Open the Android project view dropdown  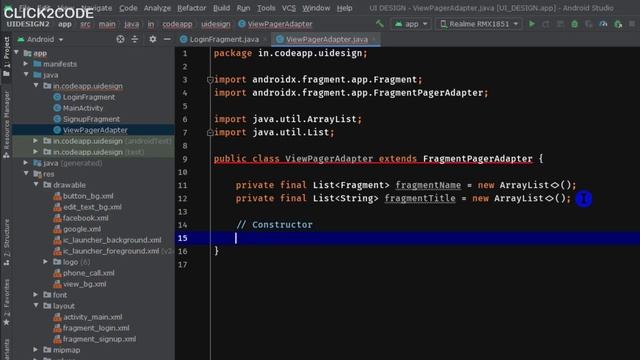[40, 39]
